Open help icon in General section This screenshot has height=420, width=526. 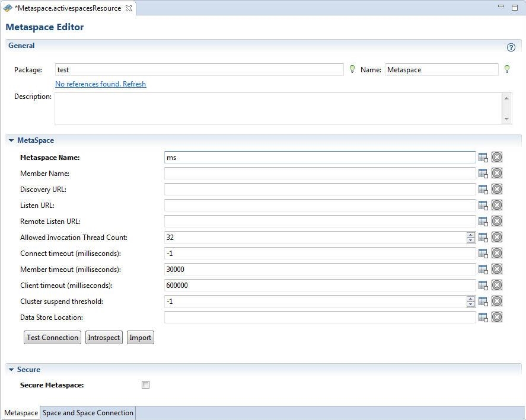pos(511,47)
